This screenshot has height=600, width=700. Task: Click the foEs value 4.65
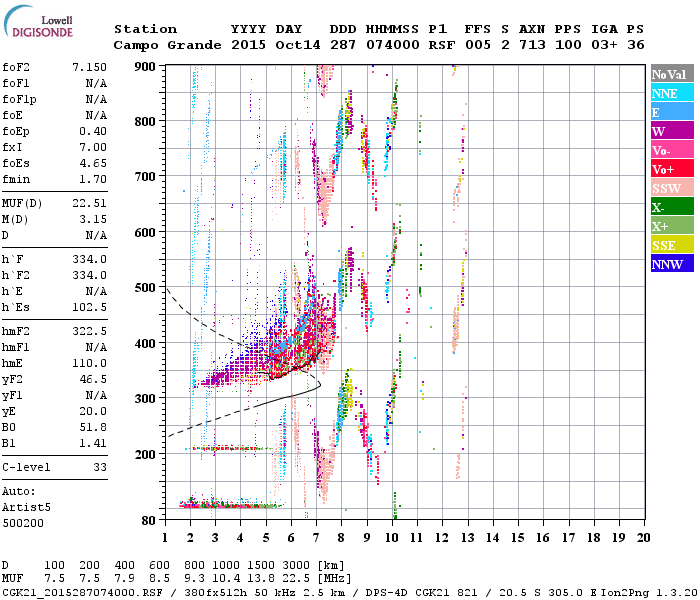click(93, 163)
